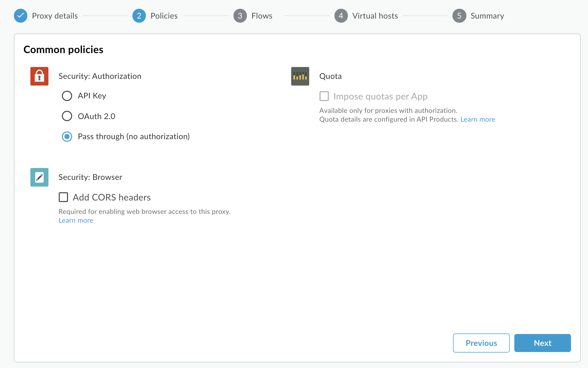This screenshot has width=588, height=368.
Task: Enable Impose quotas per App checkbox
Action: (x=323, y=96)
